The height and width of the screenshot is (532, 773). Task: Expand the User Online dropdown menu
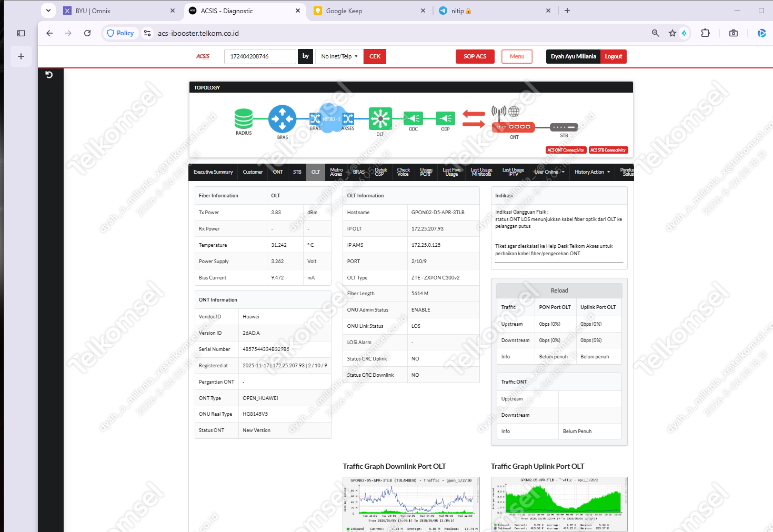[549, 172]
